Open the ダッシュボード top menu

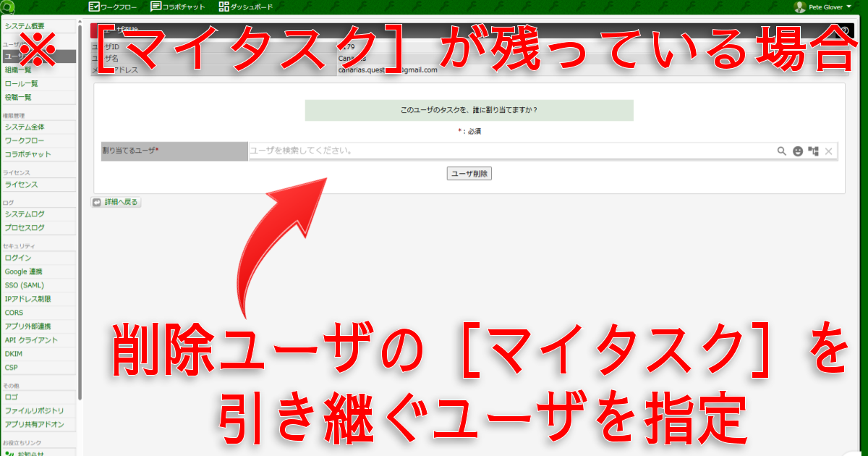247,7
